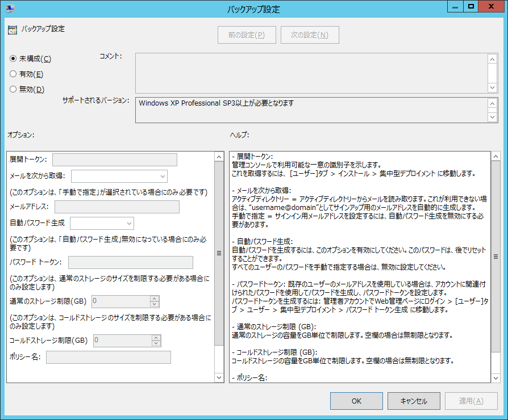
Task: Enable the policy with 有効 option
Action: [13, 74]
